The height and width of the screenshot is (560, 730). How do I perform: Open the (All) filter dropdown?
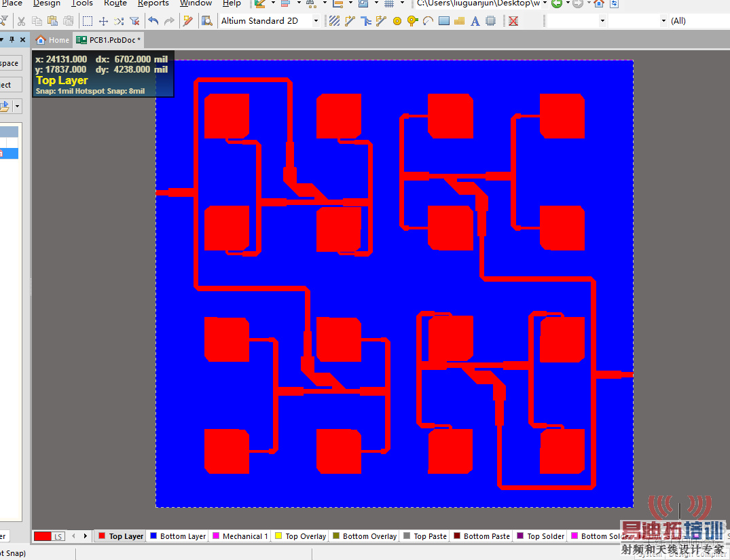pos(699,21)
